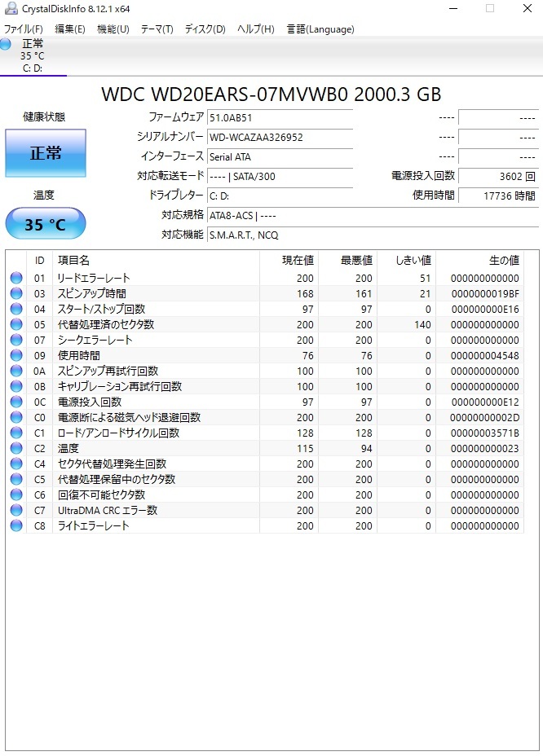Click status orb for ライトエラーレート row
543x756 pixels.
[x=16, y=525]
